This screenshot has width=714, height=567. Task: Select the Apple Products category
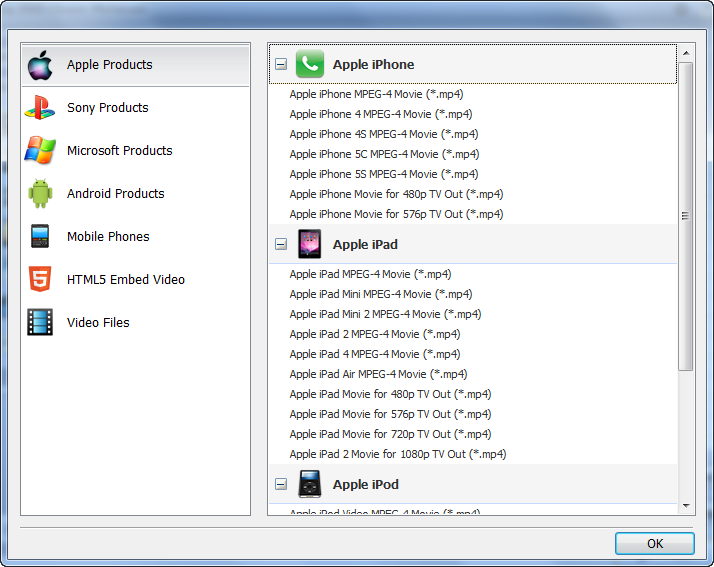pos(135,65)
